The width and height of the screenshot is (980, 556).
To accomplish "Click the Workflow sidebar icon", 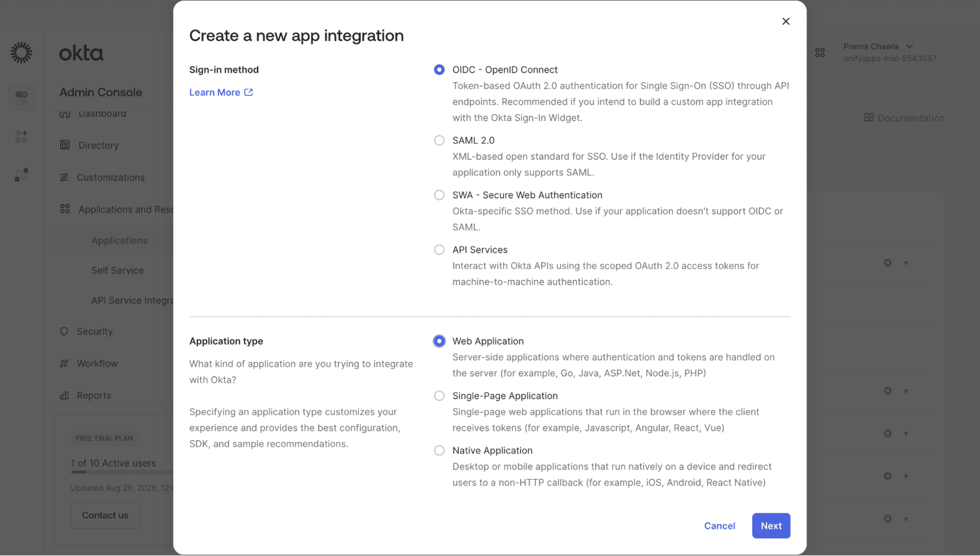I will click(x=64, y=364).
